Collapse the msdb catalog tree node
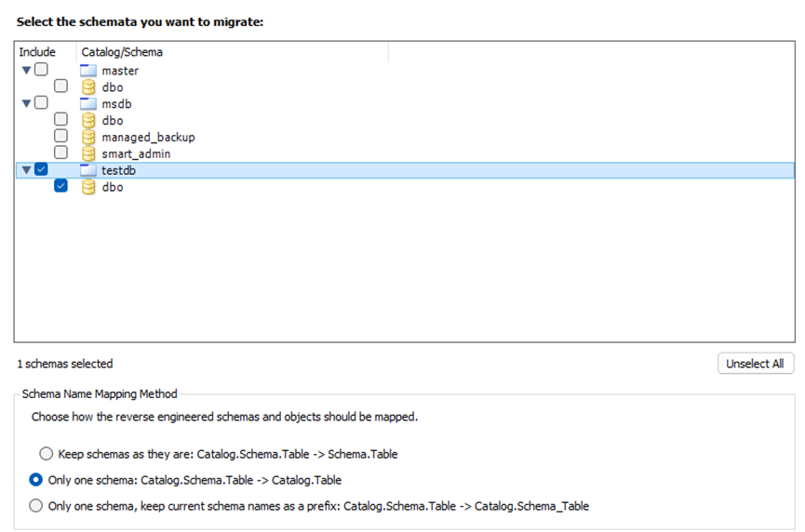This screenshot has width=805, height=532. click(26, 104)
